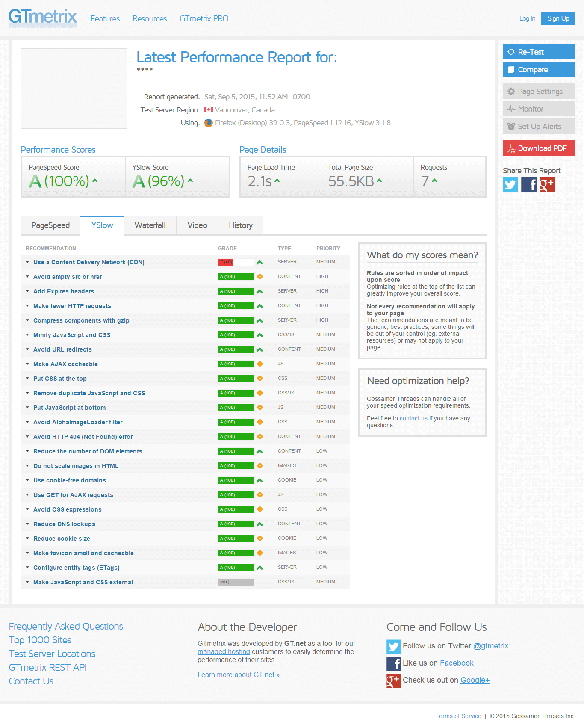Select the YSlow tab
The image size is (584, 728).
[102, 225]
